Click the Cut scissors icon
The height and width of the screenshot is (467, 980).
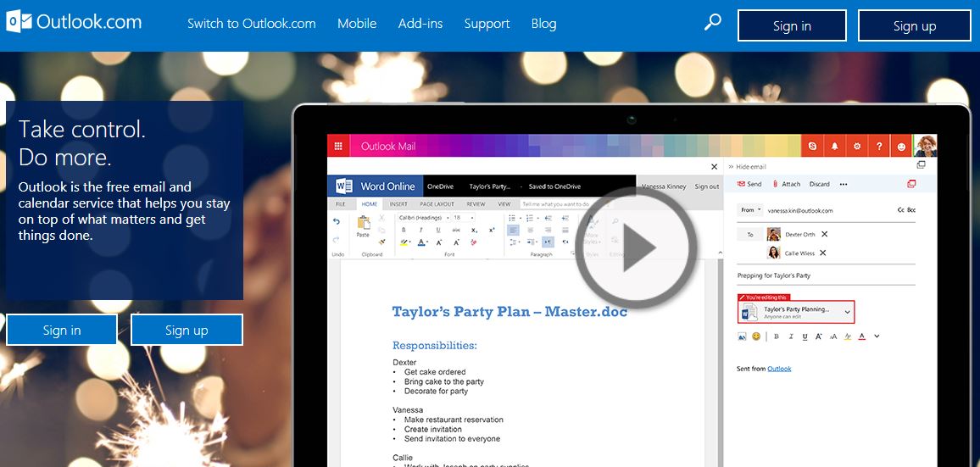click(x=381, y=218)
